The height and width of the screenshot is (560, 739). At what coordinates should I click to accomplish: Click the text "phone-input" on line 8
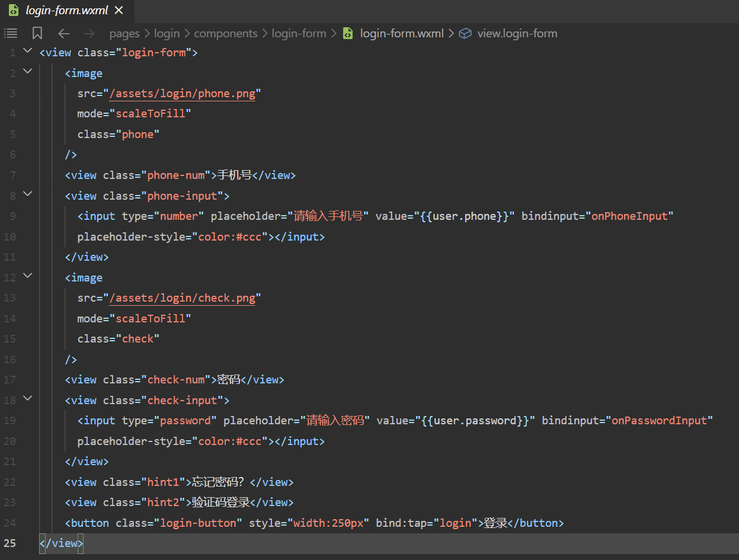pyautogui.click(x=182, y=196)
